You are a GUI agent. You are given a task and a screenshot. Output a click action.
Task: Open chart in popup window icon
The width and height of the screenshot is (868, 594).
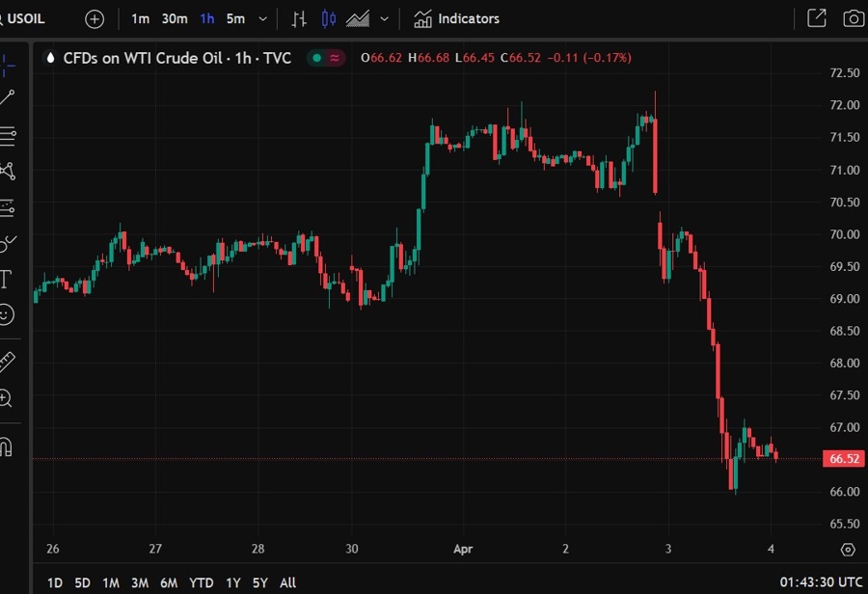816,18
